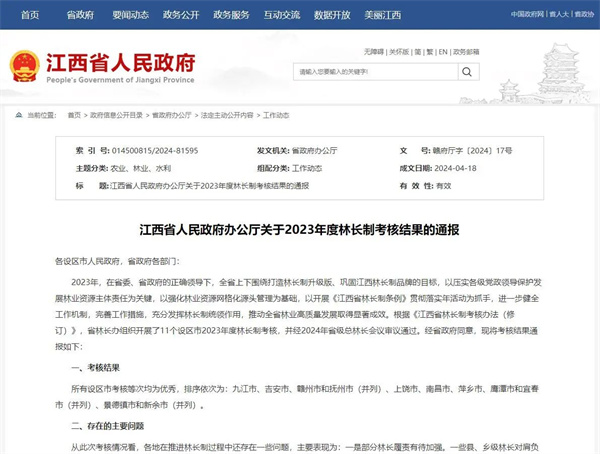Go to 要闻动态 section
The width and height of the screenshot is (600, 454).
tap(130, 15)
